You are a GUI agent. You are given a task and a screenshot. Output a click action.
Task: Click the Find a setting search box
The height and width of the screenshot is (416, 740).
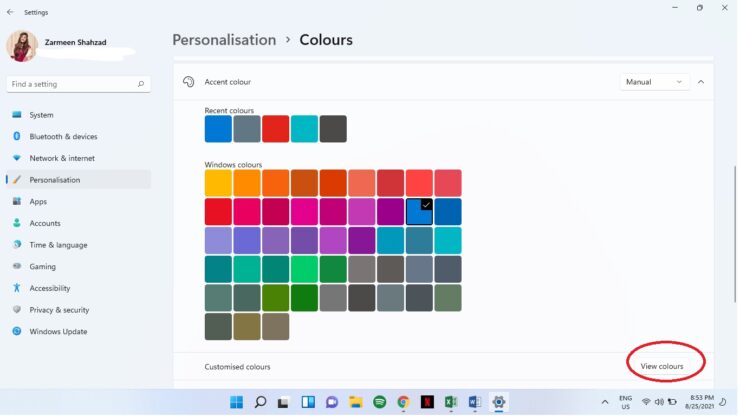[70, 84]
